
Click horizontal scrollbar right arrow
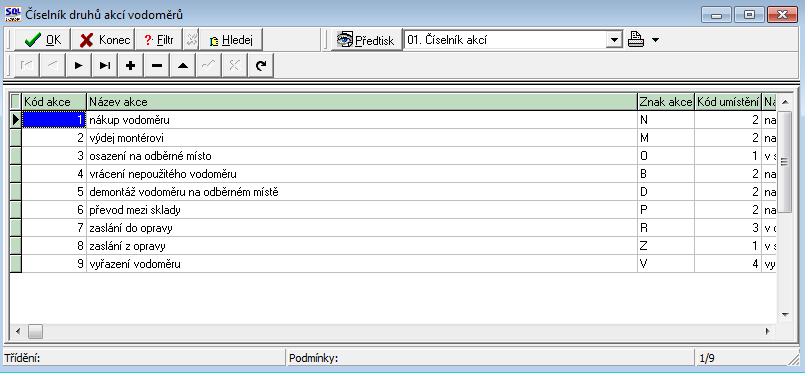tap(768, 331)
